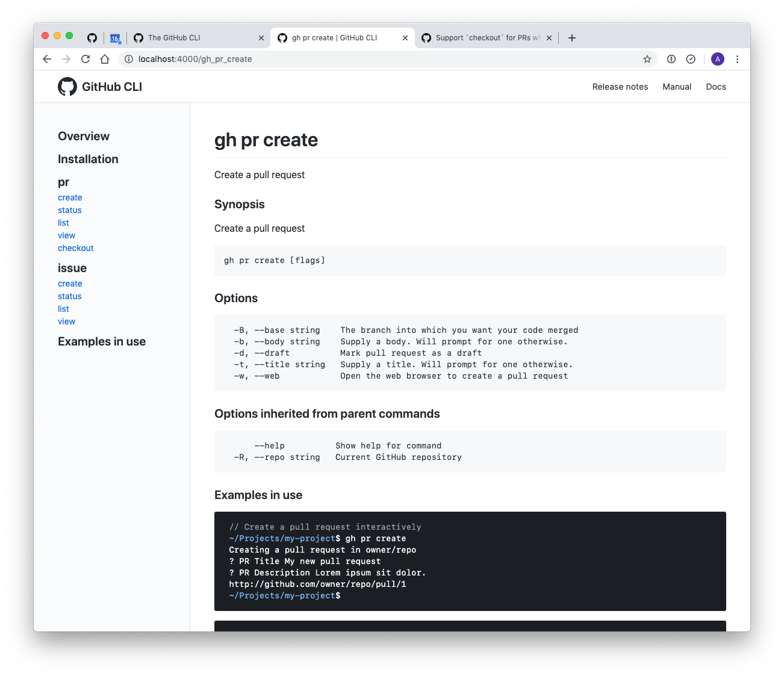The height and width of the screenshot is (676, 784).
Task: Click the '-d, --draft' option line
Action: pyautogui.click(x=358, y=353)
